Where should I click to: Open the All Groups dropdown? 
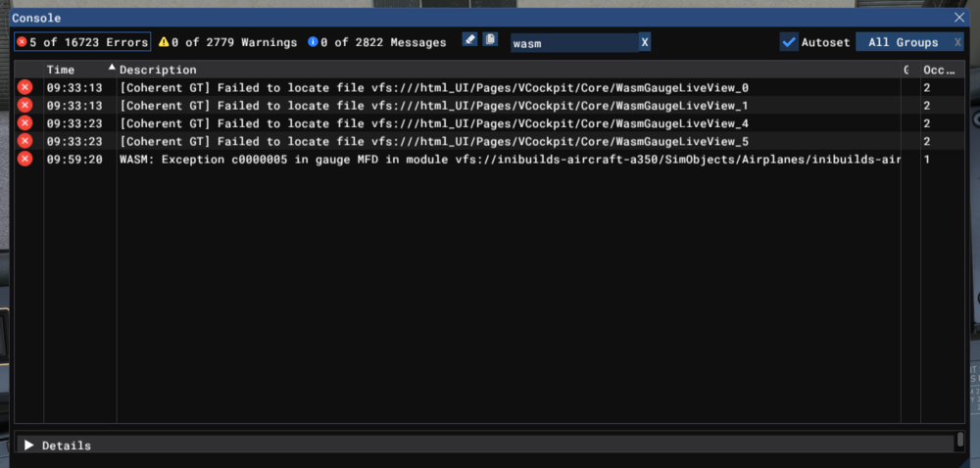[903, 42]
